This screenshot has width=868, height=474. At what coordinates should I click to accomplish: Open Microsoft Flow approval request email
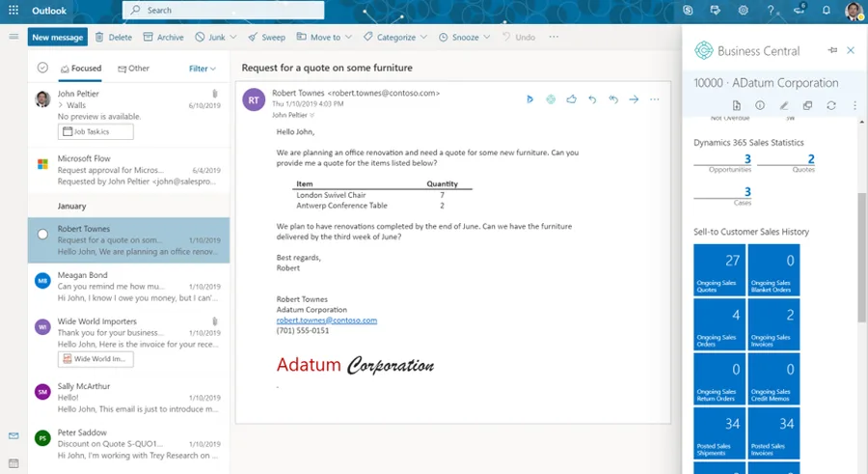tap(128, 170)
